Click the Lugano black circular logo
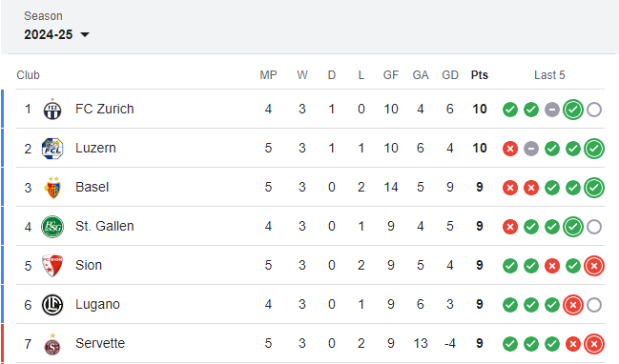Screen dimensions: 619x364 52,305
